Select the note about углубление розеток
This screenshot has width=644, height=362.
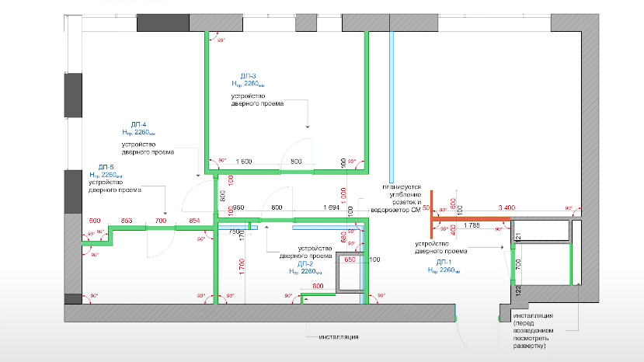(399, 199)
